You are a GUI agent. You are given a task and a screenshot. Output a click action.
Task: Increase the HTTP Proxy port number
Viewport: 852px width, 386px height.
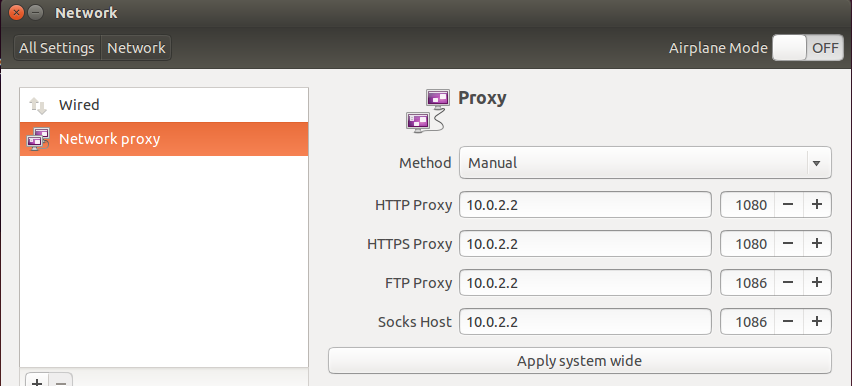817,204
